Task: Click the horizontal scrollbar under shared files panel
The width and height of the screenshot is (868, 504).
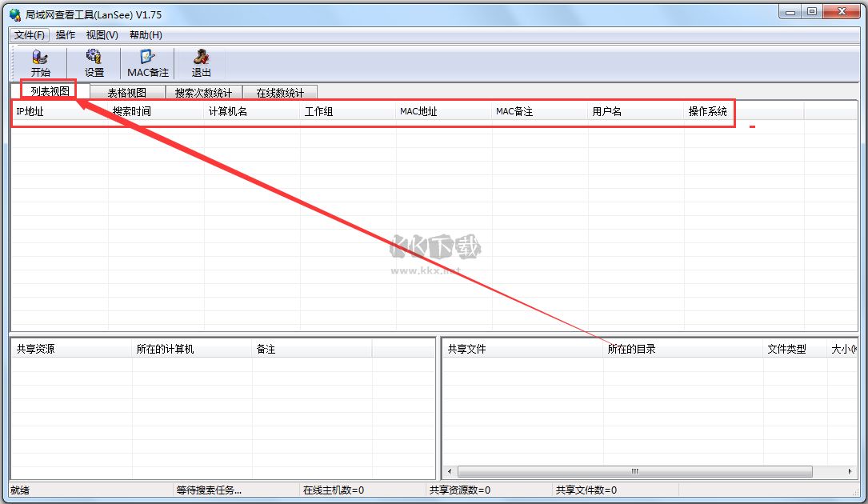Action: [x=634, y=471]
